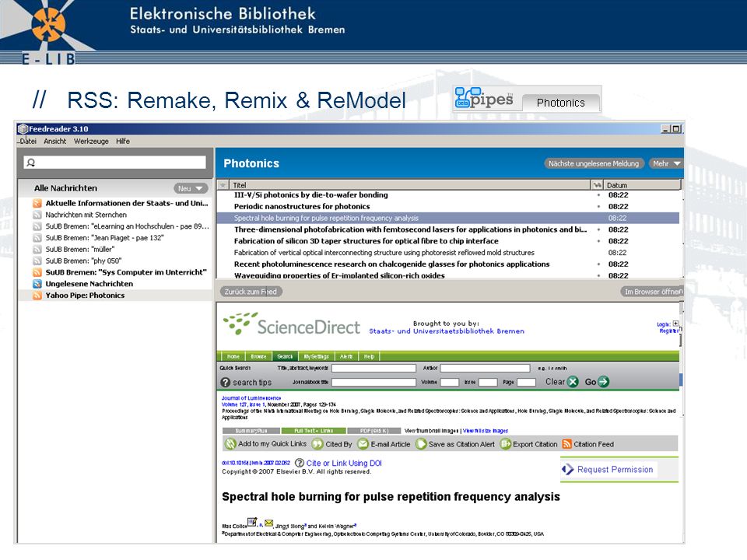Open the Ansicht menu
Image resolution: width=747 pixels, height=560 pixels.
pos(54,141)
